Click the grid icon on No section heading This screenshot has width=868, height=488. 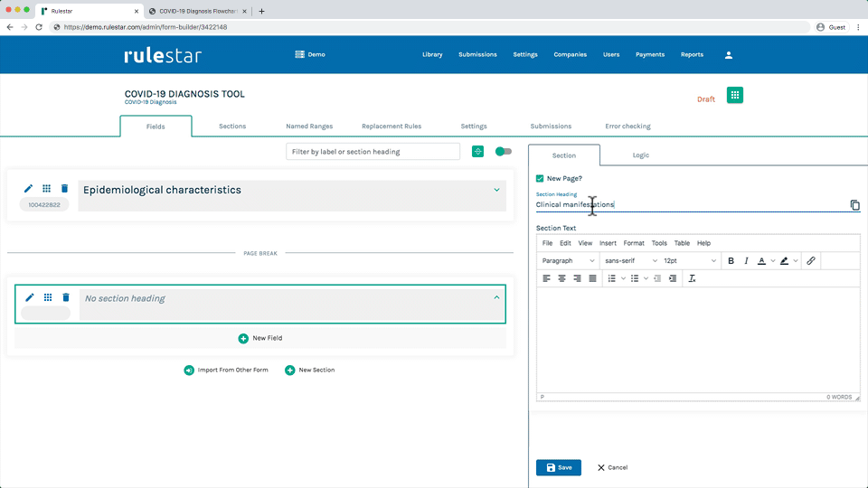tap(48, 297)
